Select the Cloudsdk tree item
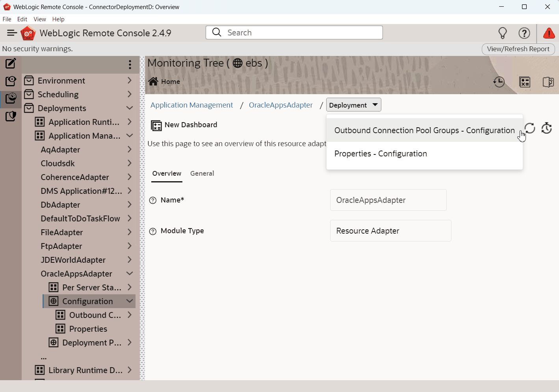559x392 pixels. point(58,163)
